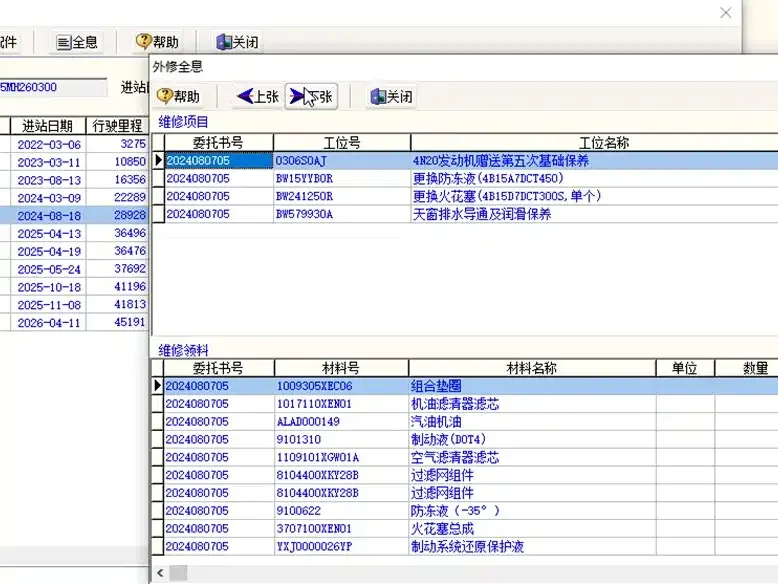Screen dimensions: 778x584
Task: Click 制动液(DOT4) material name
Action: [x=448, y=440]
